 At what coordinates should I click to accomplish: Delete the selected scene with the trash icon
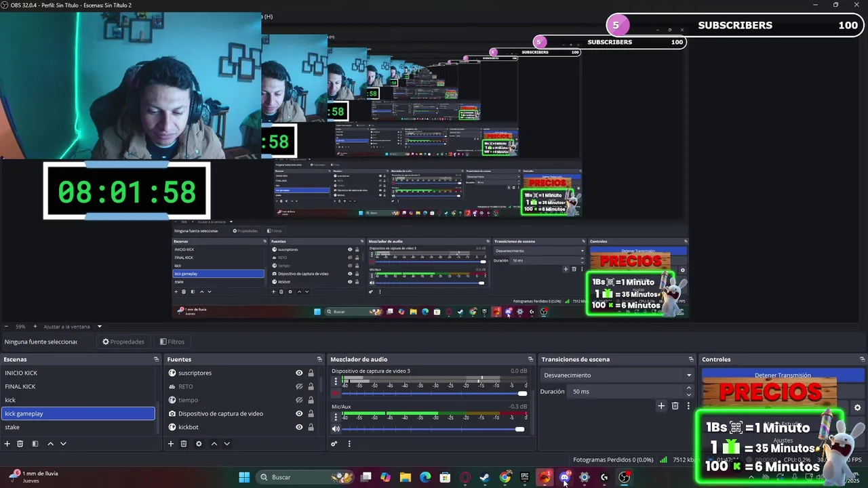coord(20,444)
